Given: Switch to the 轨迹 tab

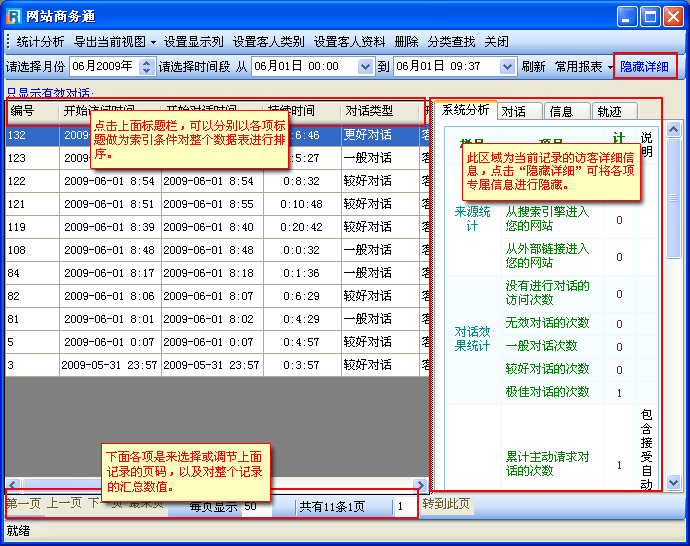Looking at the screenshot, I should 609,111.
